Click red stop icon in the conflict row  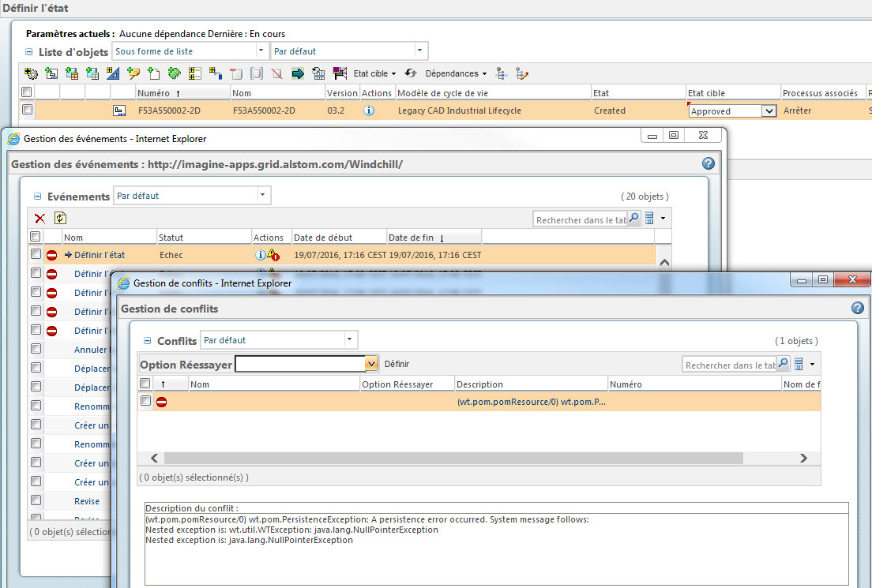coord(161,402)
